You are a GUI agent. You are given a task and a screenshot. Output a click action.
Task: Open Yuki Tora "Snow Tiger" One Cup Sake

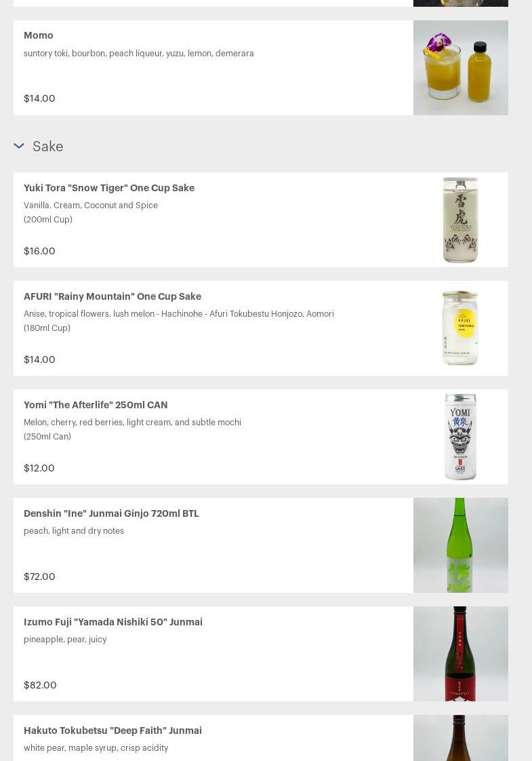pos(109,188)
